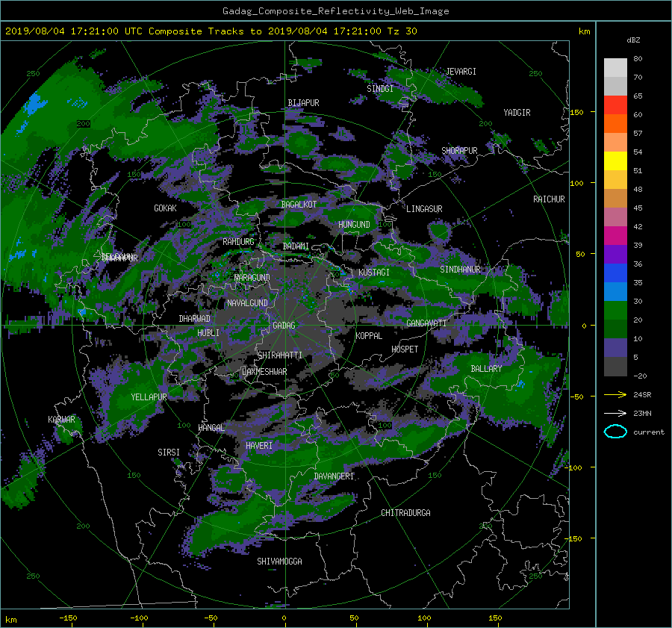The height and width of the screenshot is (628, 672).
Task: Pick the magenta swatch in the dBZ scale
Action: (x=615, y=235)
